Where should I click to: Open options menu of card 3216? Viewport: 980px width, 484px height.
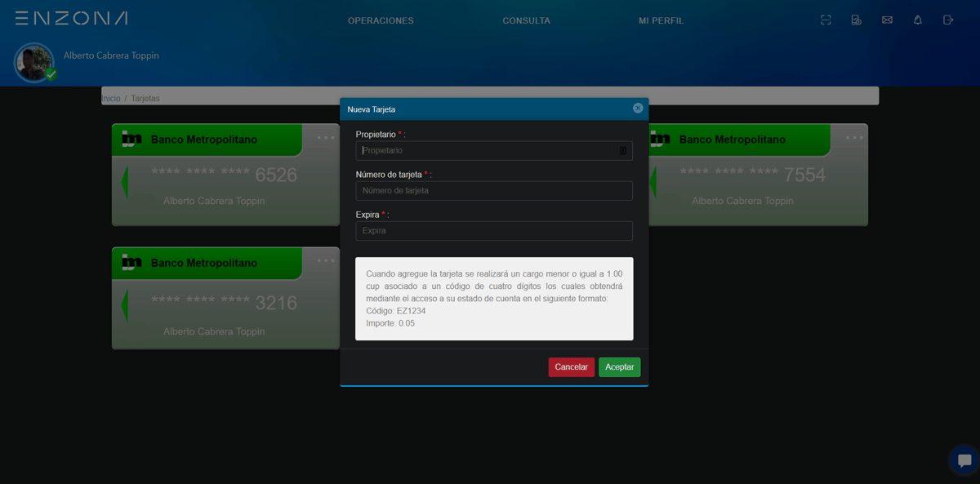tap(326, 260)
